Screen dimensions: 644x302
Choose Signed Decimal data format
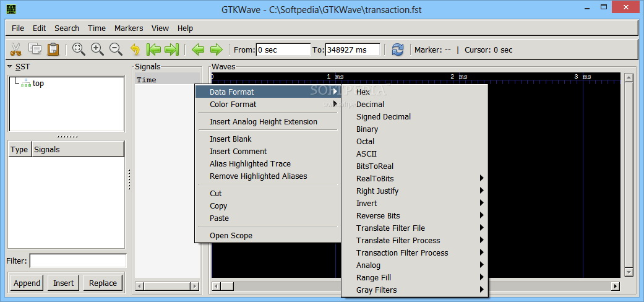(x=414, y=117)
